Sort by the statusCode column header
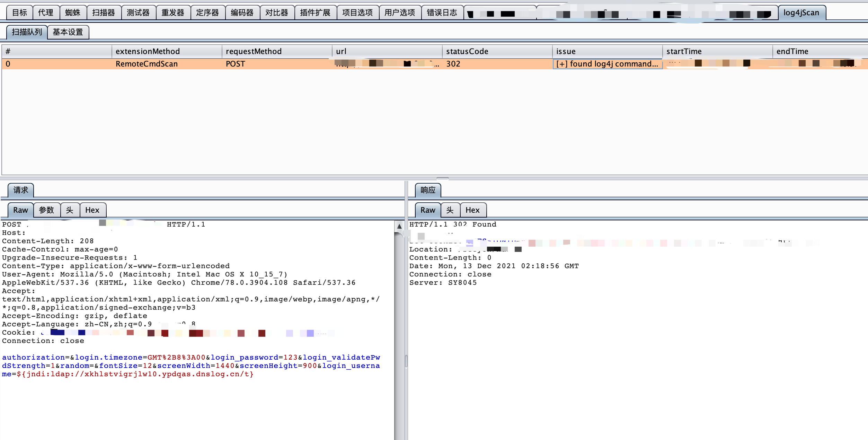Viewport: 868px width, 440px height. pyautogui.click(x=467, y=52)
